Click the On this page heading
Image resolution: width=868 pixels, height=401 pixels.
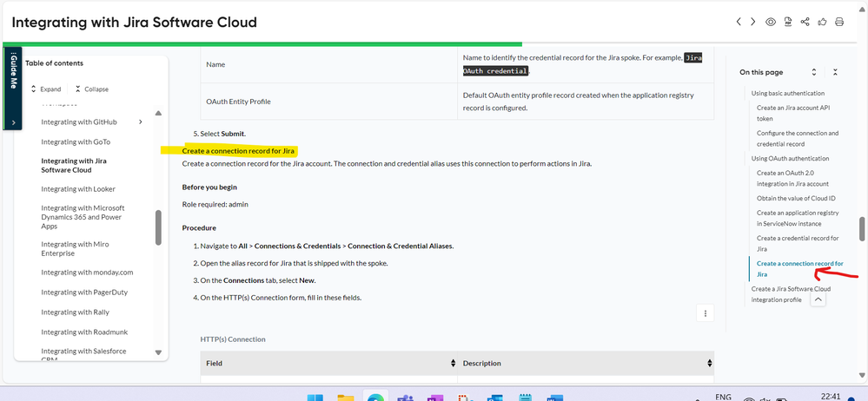point(761,72)
